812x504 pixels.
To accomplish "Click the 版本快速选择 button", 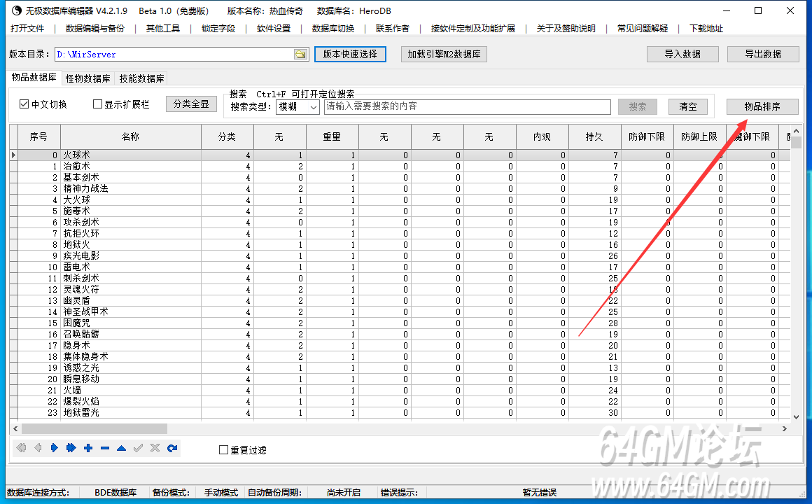I will [350, 54].
